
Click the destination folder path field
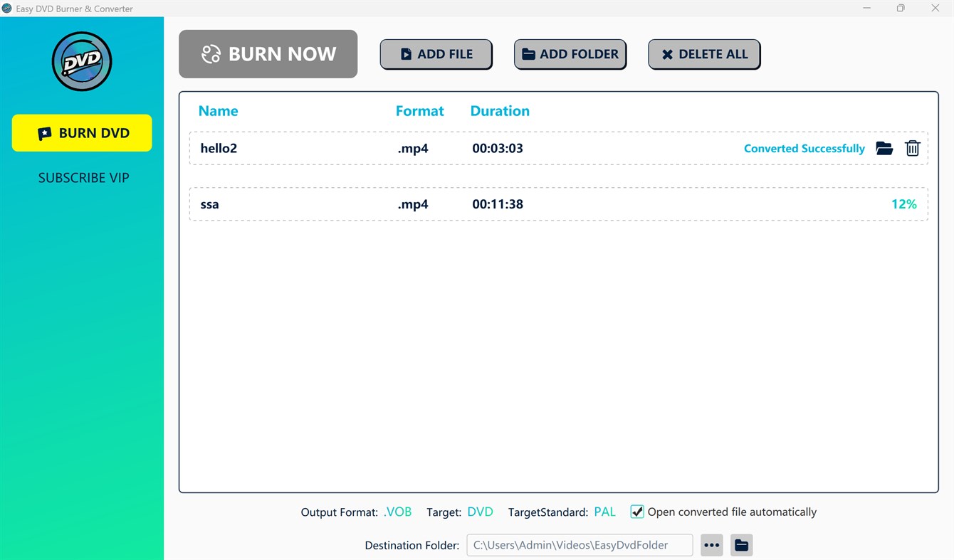(x=579, y=545)
